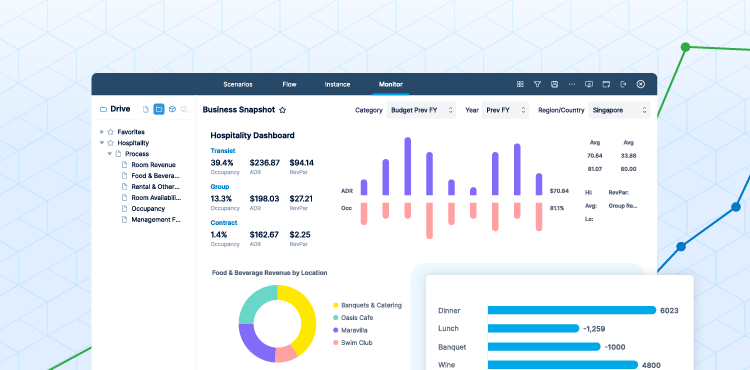
Task: Click the Dinner bar showing 6023
Action: (x=572, y=311)
